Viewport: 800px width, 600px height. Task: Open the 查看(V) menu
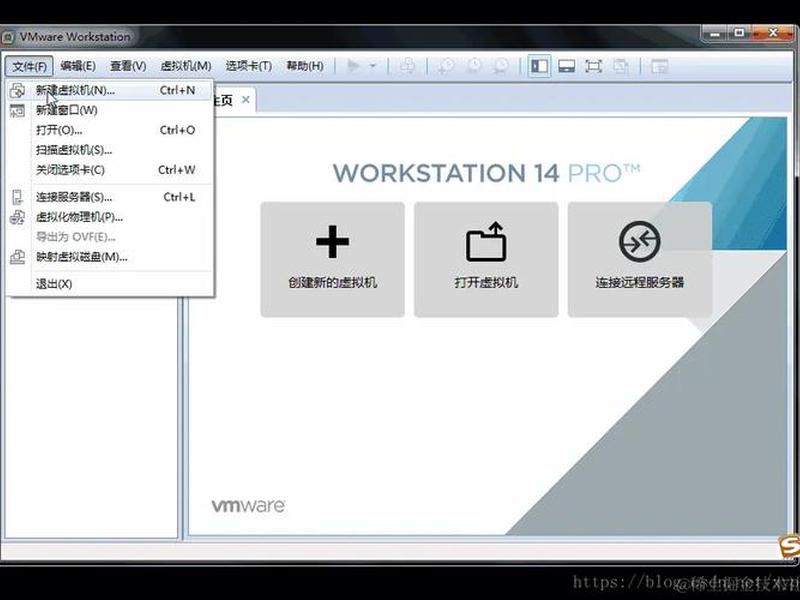tap(128, 66)
